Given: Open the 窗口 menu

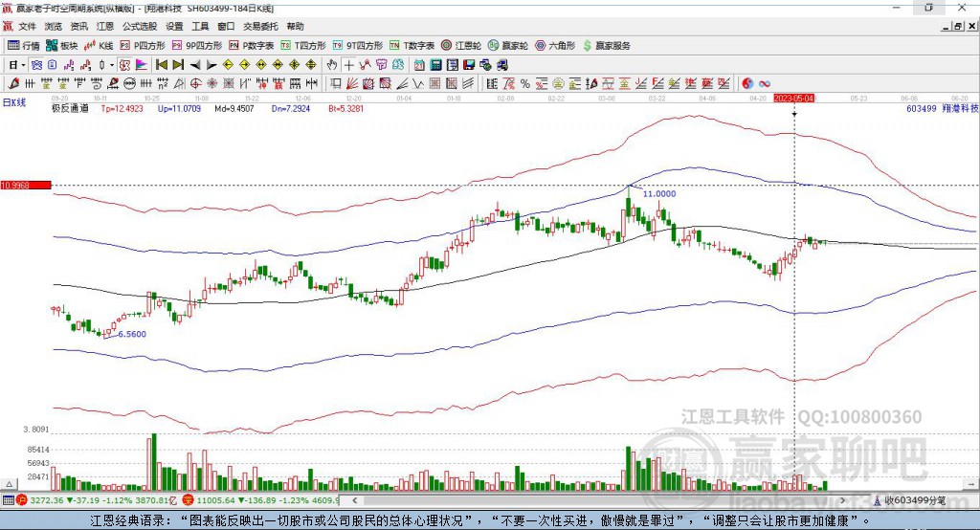Looking at the screenshot, I should [x=226, y=26].
